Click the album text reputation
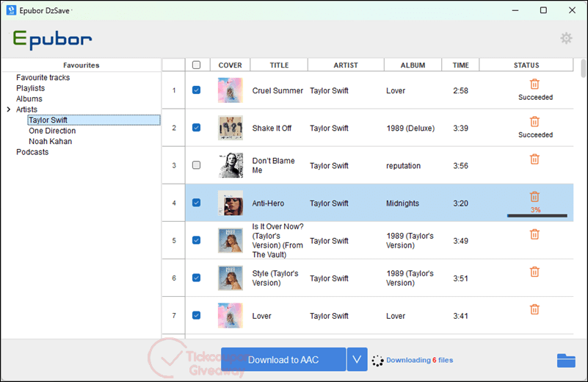The height and width of the screenshot is (382, 588). click(404, 166)
